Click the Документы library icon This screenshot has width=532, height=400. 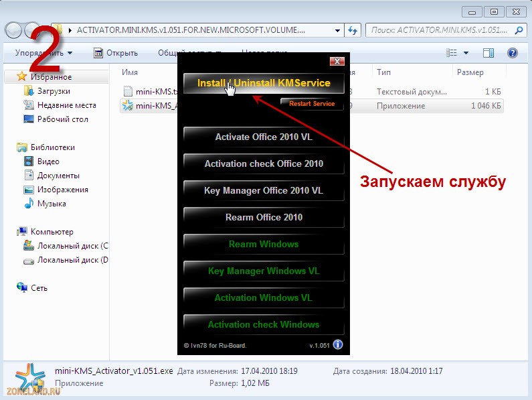pos(29,176)
